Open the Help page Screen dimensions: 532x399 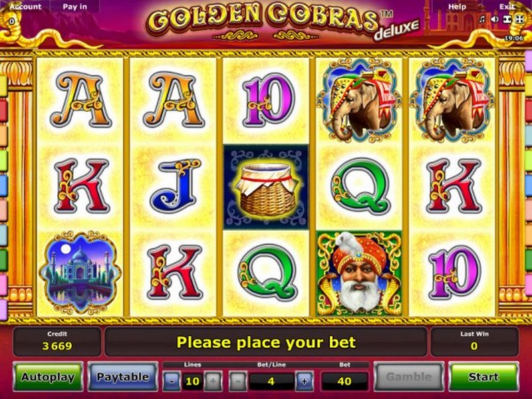(x=457, y=7)
